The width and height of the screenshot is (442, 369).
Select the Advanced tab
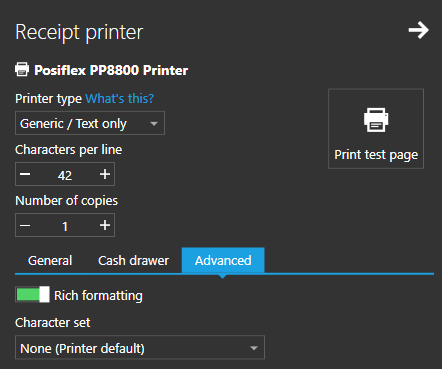(x=223, y=260)
